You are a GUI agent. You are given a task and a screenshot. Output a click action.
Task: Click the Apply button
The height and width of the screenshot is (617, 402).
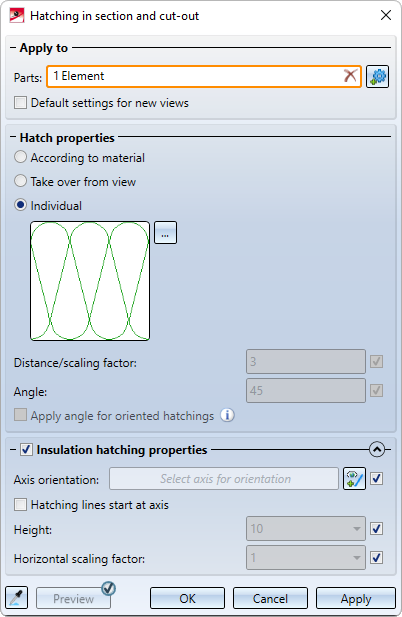[356, 598]
